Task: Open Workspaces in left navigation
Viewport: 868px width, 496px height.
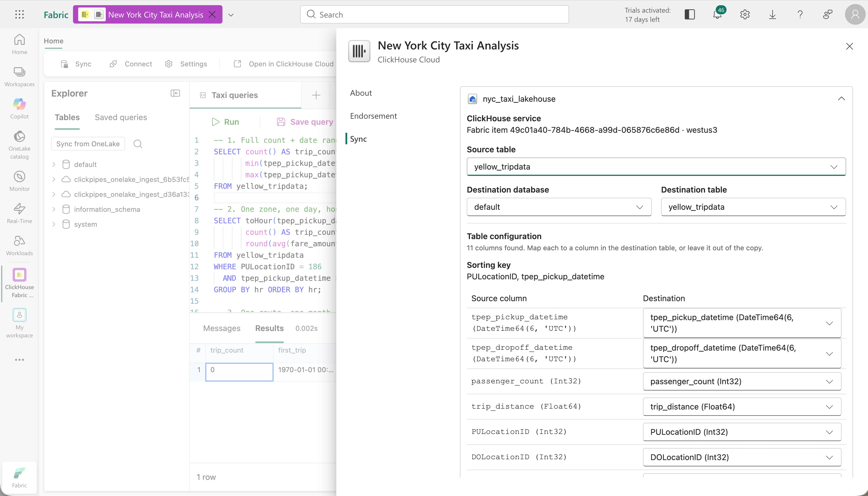Action: pyautogui.click(x=20, y=77)
